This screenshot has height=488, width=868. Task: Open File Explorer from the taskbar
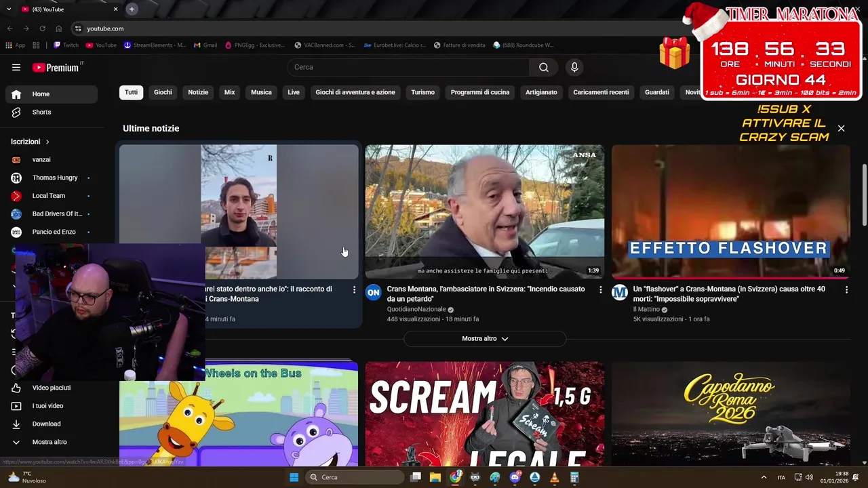click(x=435, y=477)
